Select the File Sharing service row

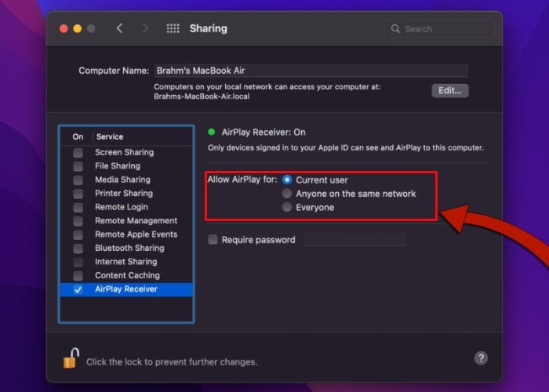tap(126, 166)
